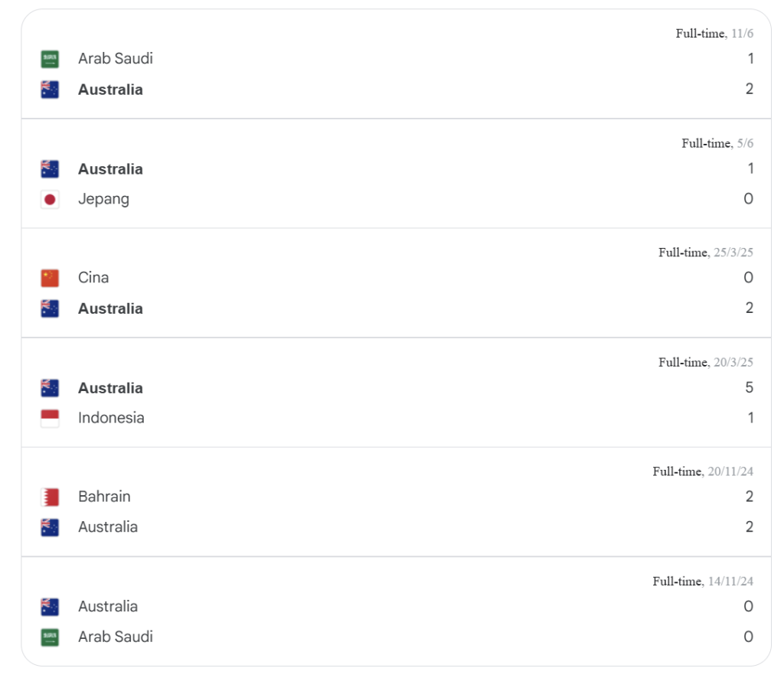Click the Cina flag icon
The height and width of the screenshot is (678, 784).
(50, 279)
